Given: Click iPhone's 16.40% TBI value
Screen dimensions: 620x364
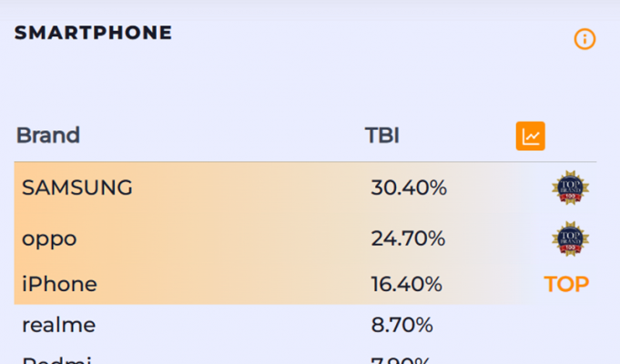Looking at the screenshot, I should [x=407, y=285].
